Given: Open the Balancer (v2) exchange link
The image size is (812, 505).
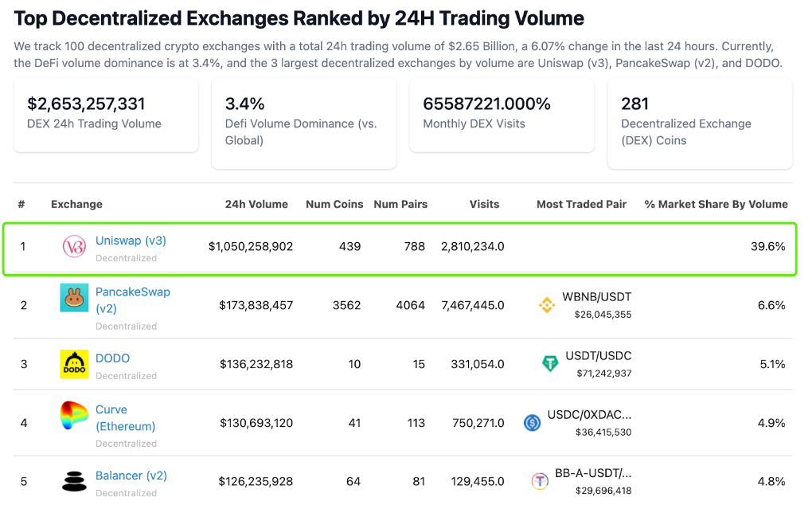Looking at the screenshot, I should tap(131, 476).
